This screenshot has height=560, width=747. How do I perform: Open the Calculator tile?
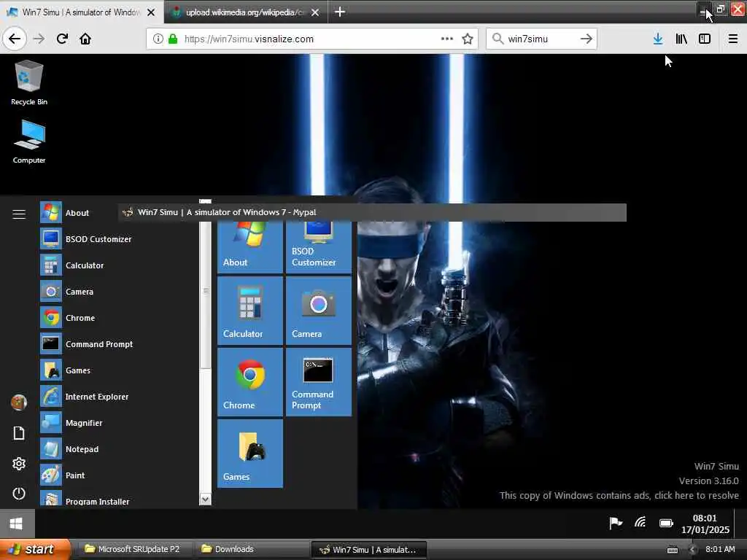[250, 311]
